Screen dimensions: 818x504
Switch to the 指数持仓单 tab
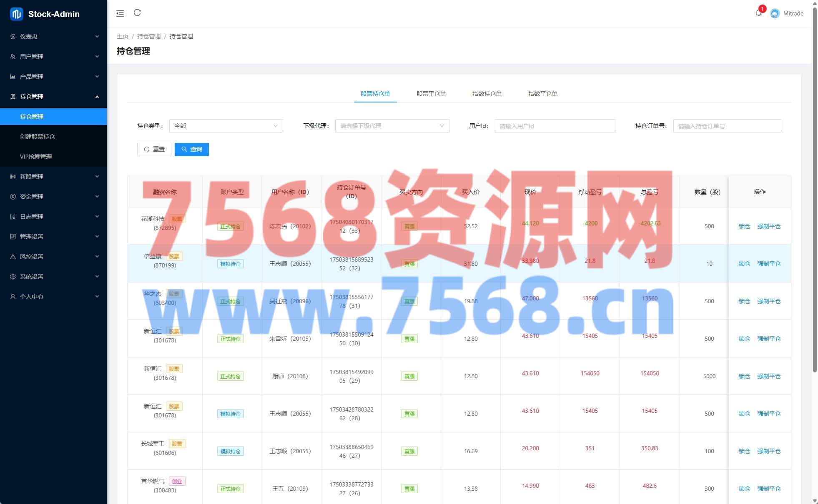(x=487, y=94)
